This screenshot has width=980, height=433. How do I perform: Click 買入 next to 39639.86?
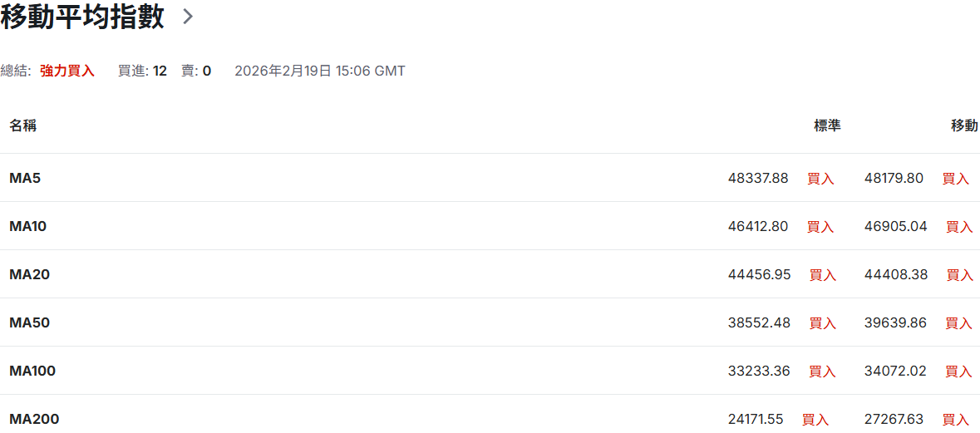(x=959, y=323)
